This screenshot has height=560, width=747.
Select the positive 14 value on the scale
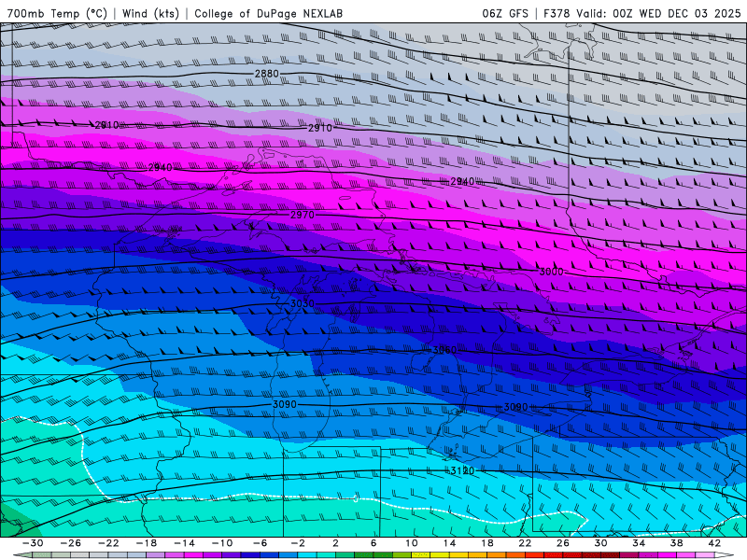pyautogui.click(x=450, y=543)
